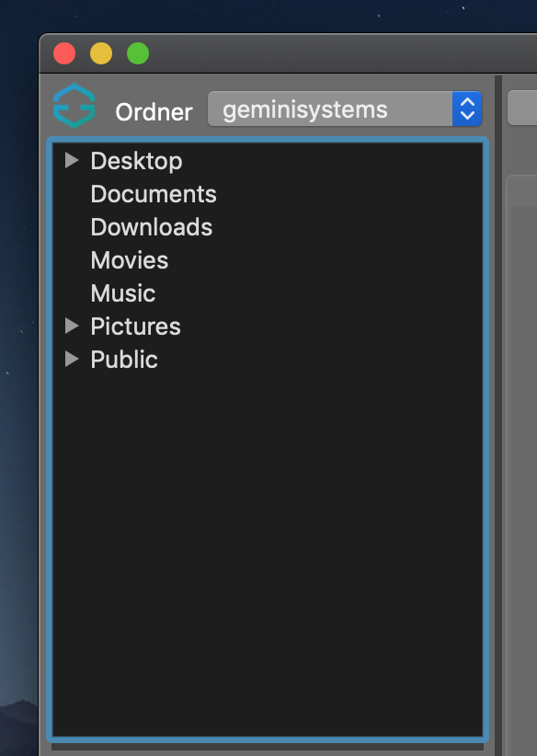Select the Pictures folder
The image size is (537, 756).
(x=135, y=326)
